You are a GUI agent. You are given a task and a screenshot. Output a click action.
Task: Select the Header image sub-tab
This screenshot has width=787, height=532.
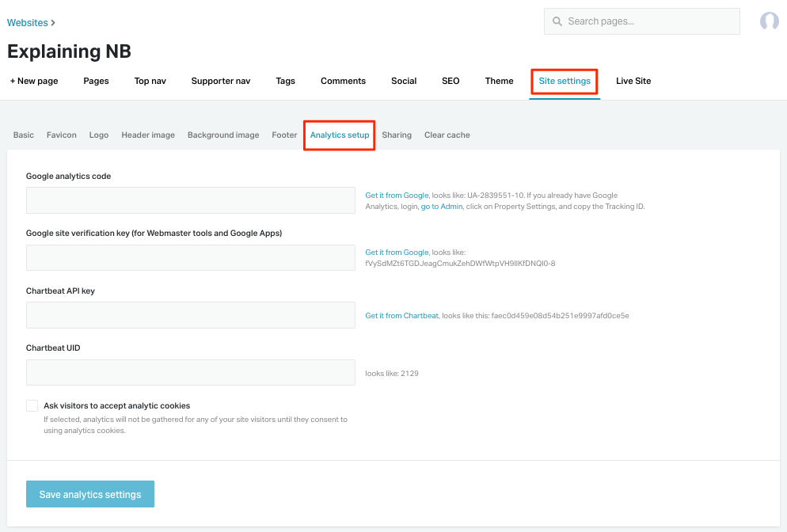click(148, 135)
